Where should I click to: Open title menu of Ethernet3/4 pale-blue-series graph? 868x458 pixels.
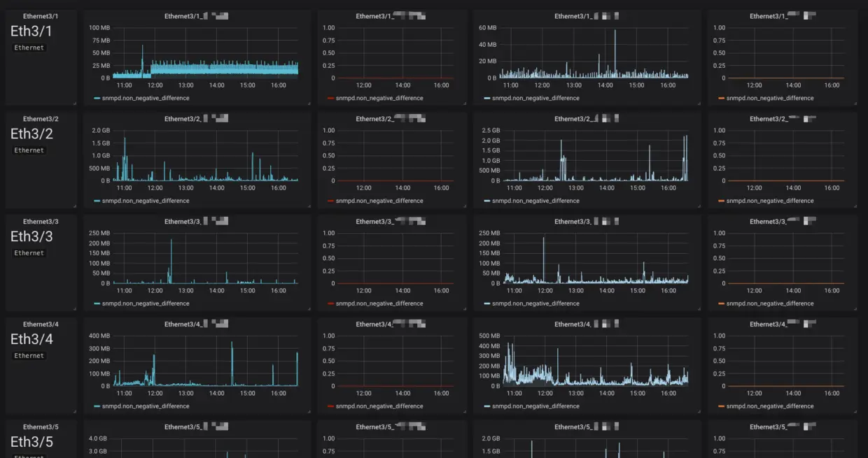click(587, 324)
